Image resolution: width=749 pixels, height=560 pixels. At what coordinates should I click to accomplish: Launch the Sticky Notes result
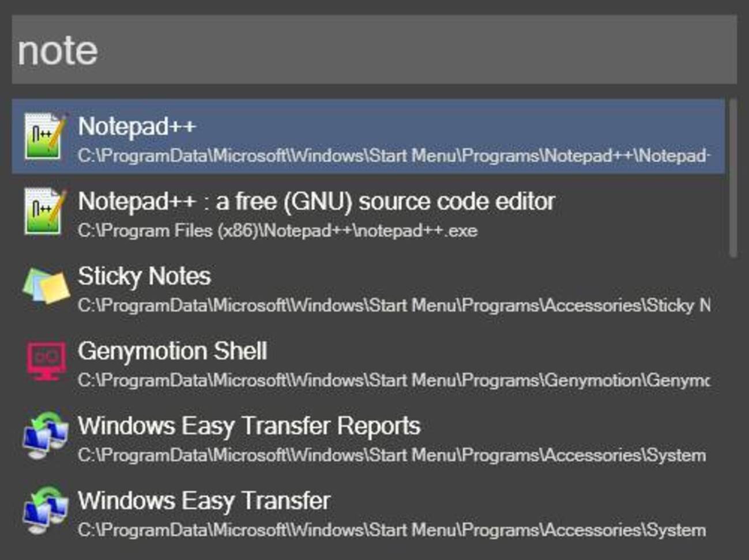pos(144,276)
